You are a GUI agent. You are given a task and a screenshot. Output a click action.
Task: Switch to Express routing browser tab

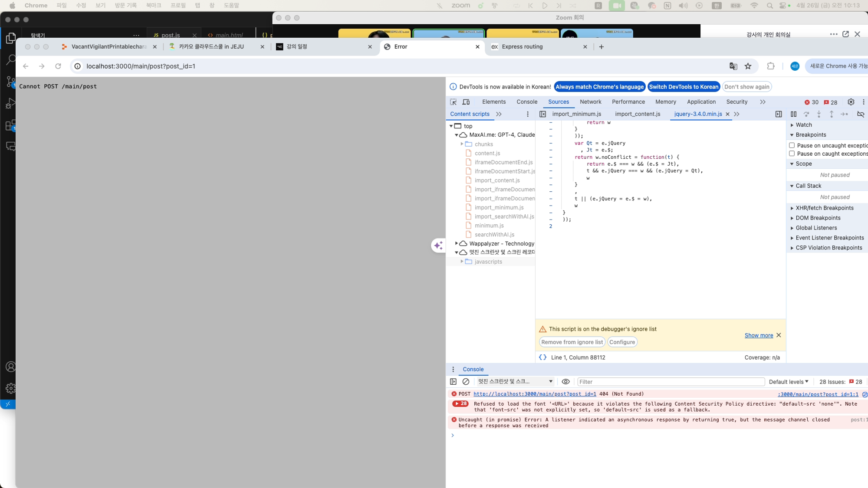(522, 47)
